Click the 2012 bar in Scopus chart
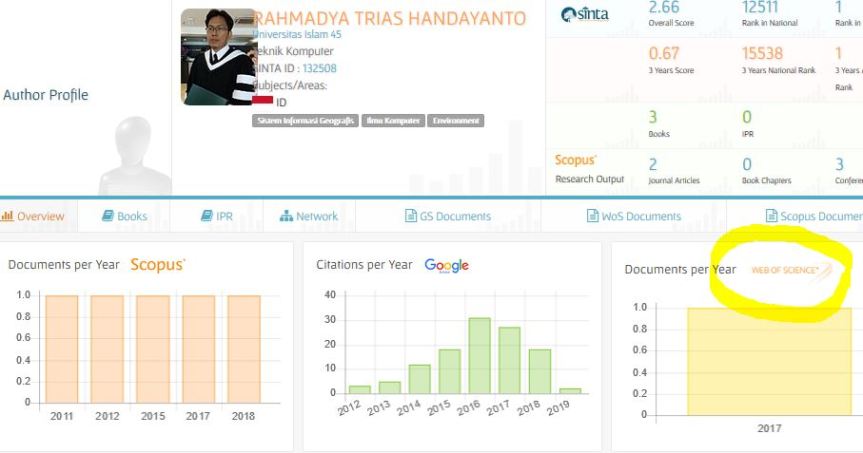 pyautogui.click(x=107, y=349)
